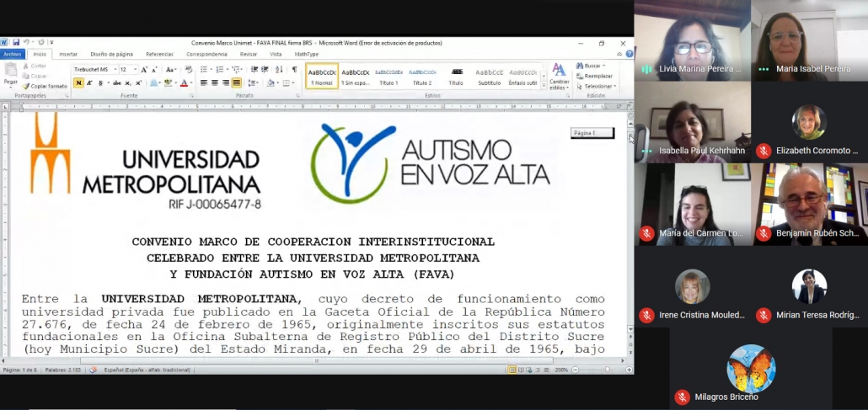Screen dimensions: 868x410
Task: Zoom in with the plus button
Action: pos(629,370)
